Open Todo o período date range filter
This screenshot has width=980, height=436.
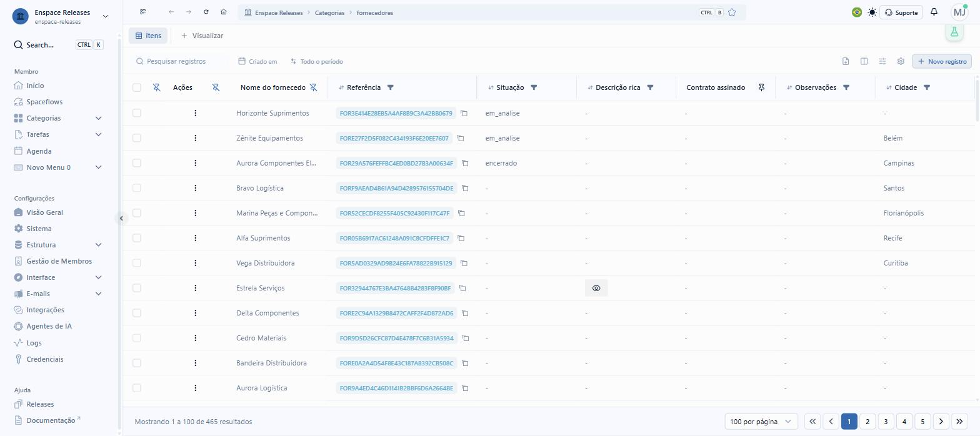click(x=317, y=61)
